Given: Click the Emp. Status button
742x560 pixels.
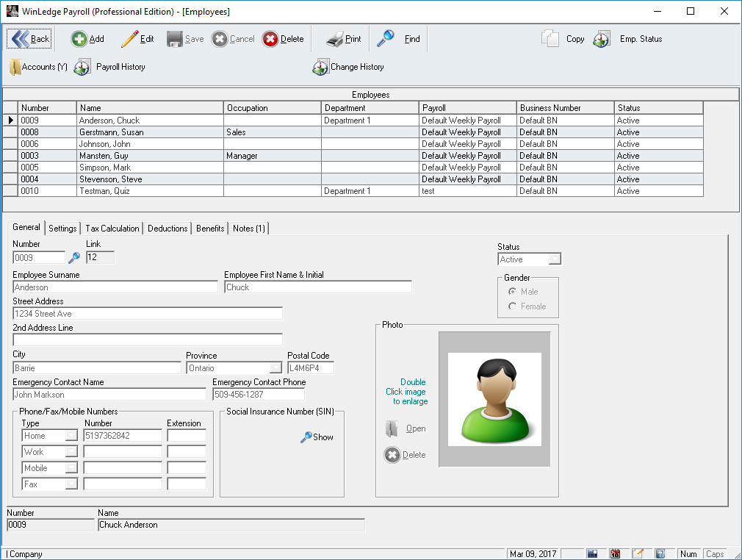Looking at the screenshot, I should click(602, 39).
